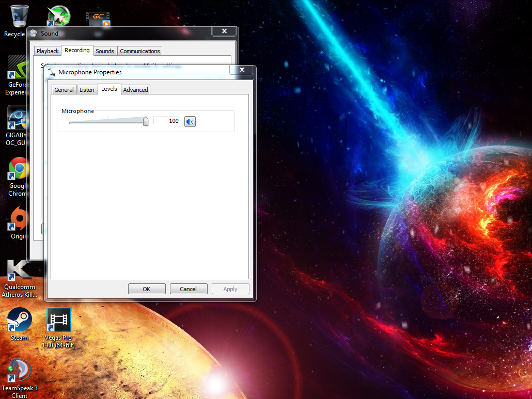This screenshot has width=532, height=399.
Task: Switch to the General tab in Microphone Properties
Action: point(64,90)
